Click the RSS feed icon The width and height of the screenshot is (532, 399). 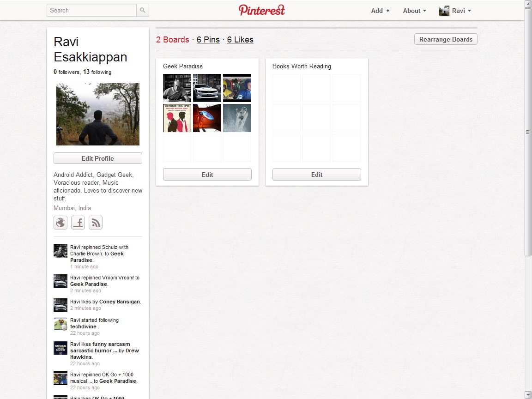[x=96, y=223]
